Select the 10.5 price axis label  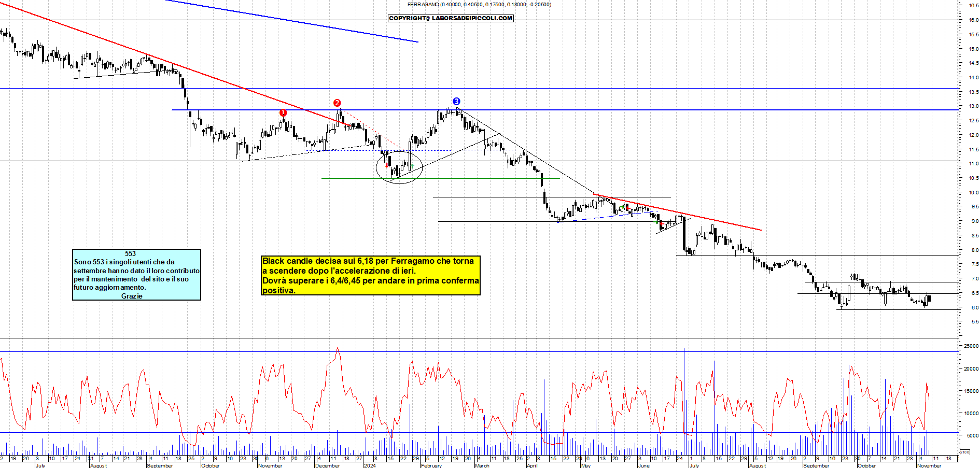[974, 178]
